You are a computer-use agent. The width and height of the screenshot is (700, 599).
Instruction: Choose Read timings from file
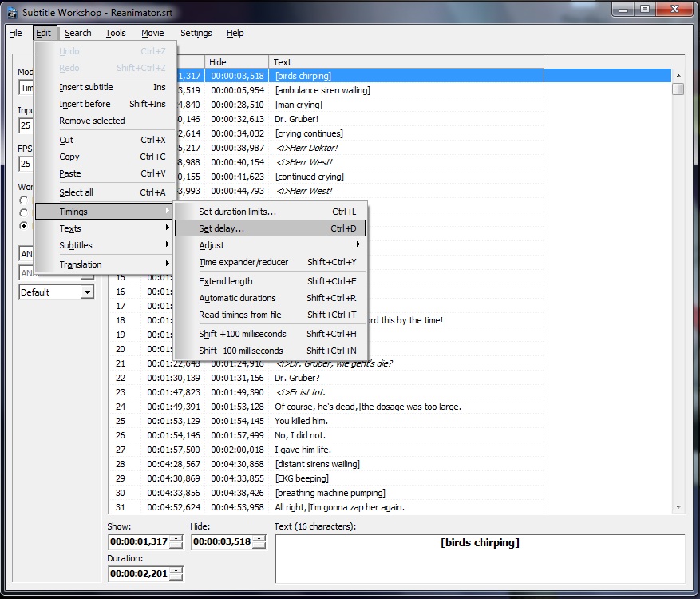click(x=271, y=315)
